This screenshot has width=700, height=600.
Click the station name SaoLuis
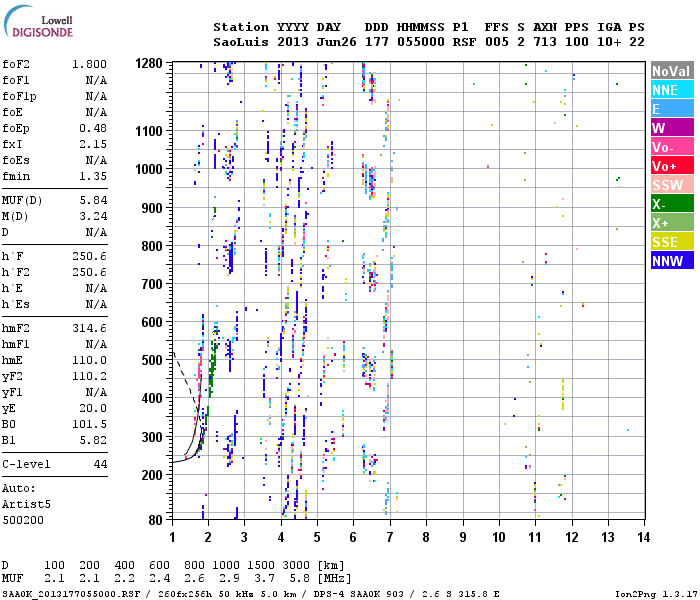[241, 42]
